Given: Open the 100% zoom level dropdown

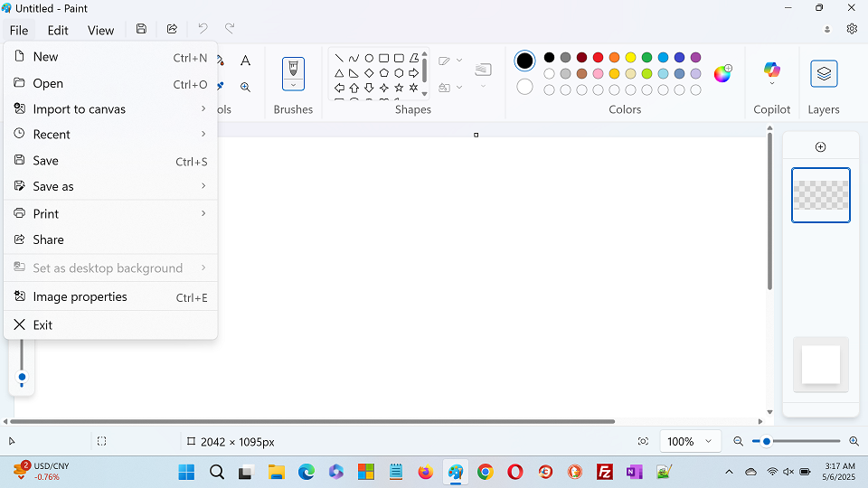Looking at the screenshot, I should click(690, 441).
